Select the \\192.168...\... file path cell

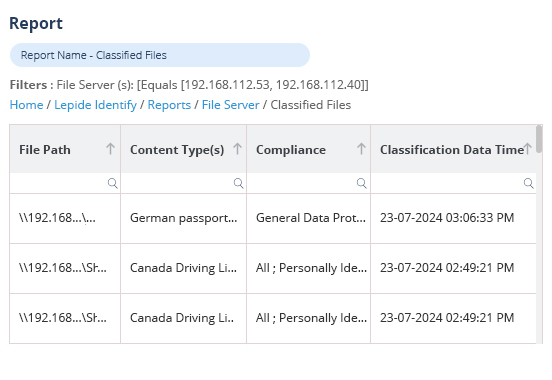(x=65, y=218)
